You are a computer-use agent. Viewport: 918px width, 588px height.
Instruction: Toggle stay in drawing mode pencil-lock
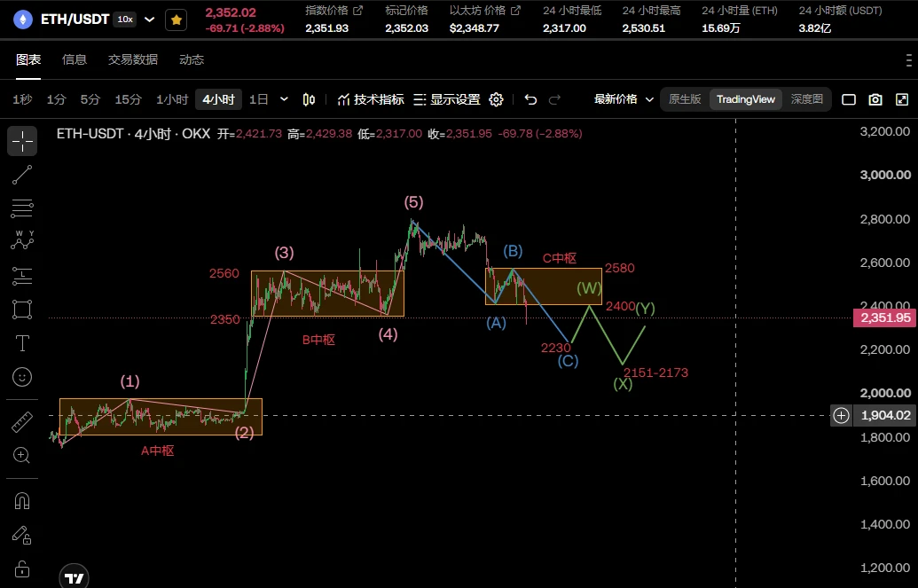tap(22, 535)
